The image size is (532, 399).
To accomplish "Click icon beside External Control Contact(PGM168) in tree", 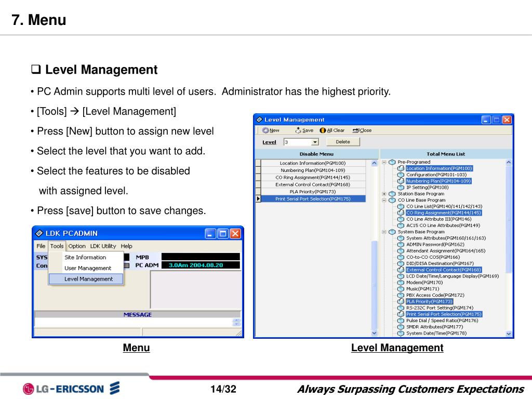I will click(401, 270).
